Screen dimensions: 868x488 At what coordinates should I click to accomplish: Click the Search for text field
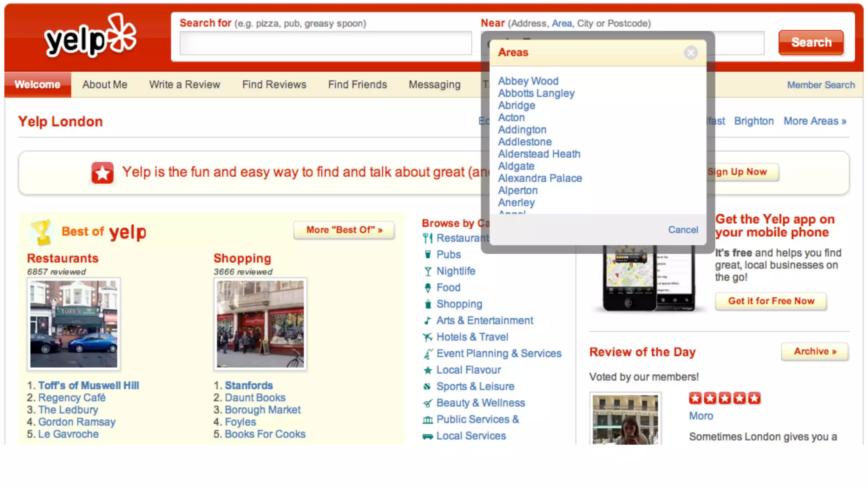point(325,43)
